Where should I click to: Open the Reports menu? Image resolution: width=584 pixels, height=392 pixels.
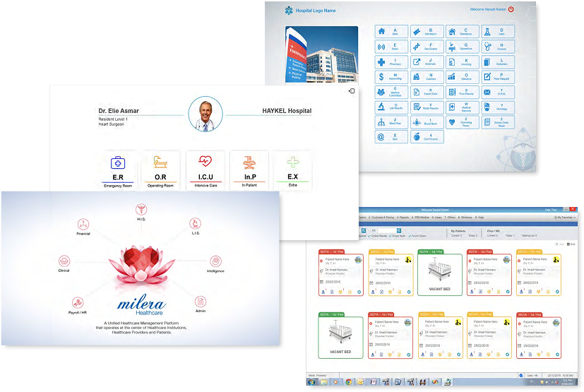click(403, 218)
